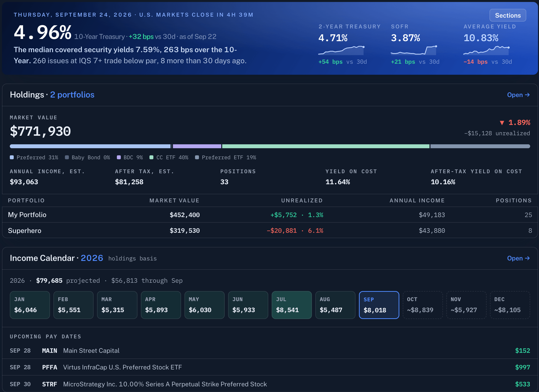Image resolution: width=539 pixels, height=392 pixels.
Task: Click the Preferred ETF 19% legend swatch
Action: pos(197,157)
